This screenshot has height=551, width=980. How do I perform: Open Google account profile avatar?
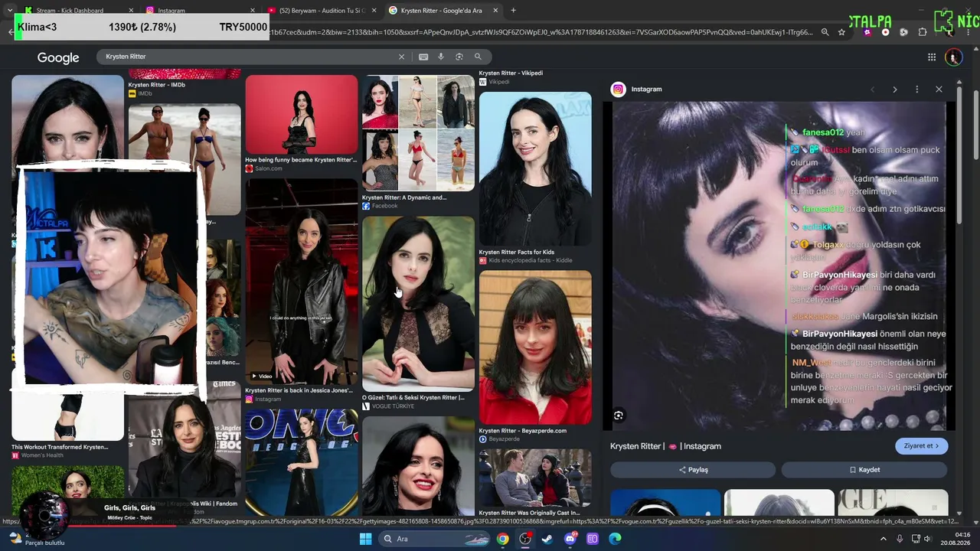click(953, 57)
